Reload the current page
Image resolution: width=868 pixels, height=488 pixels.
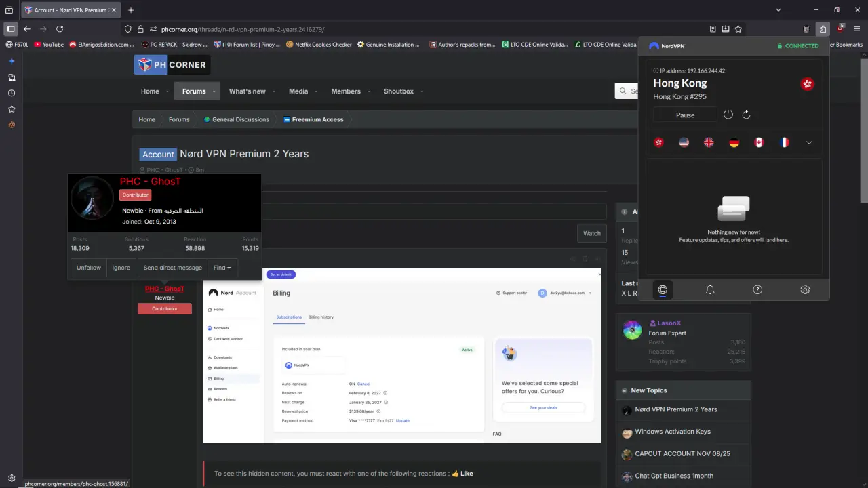pos(60,29)
